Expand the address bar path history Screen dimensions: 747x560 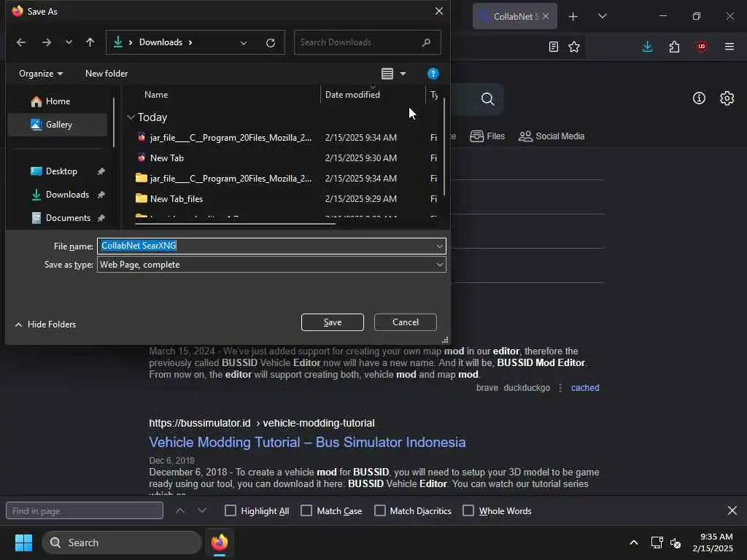(x=244, y=43)
